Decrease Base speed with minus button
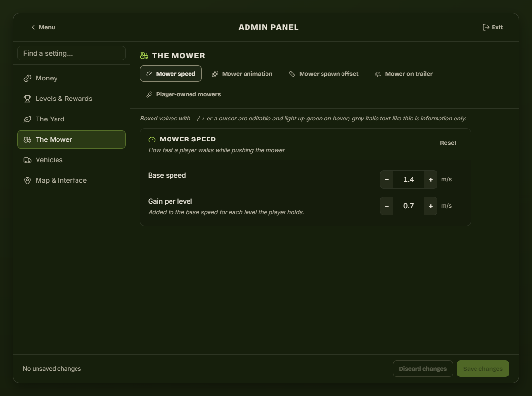Screen dimensions: 532x396 (x=387, y=179)
